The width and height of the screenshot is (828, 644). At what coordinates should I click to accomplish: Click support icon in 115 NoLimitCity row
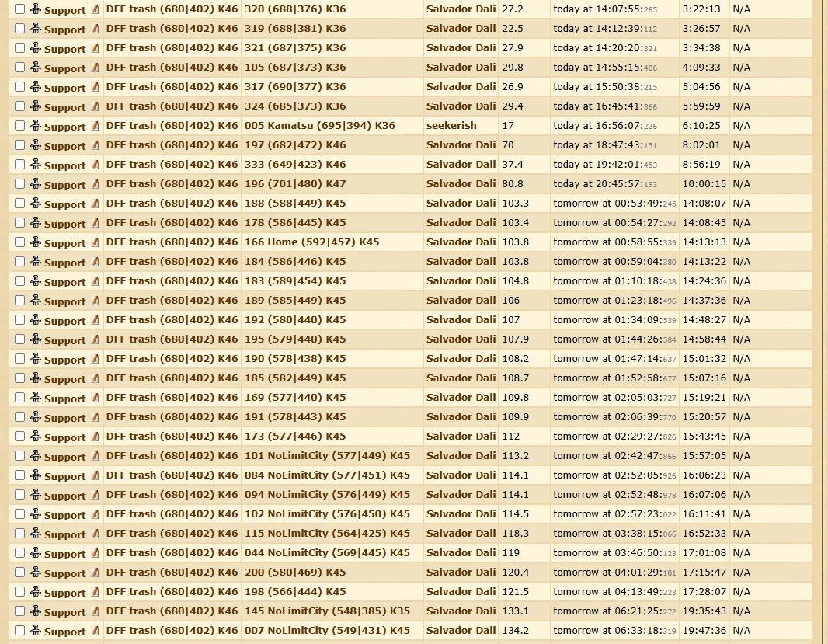[x=36, y=534]
